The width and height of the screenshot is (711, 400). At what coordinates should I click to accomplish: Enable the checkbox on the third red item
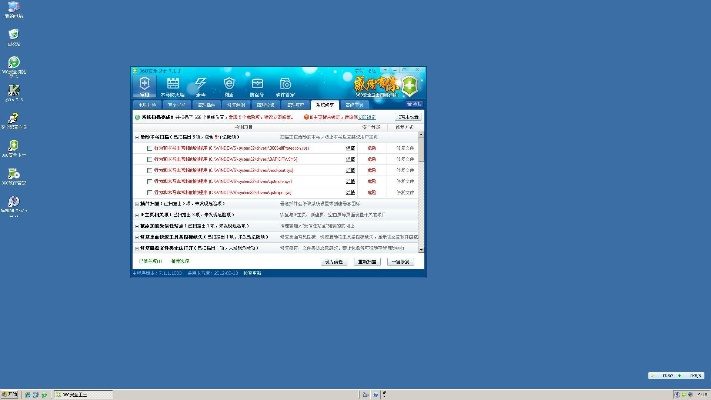tap(150, 170)
